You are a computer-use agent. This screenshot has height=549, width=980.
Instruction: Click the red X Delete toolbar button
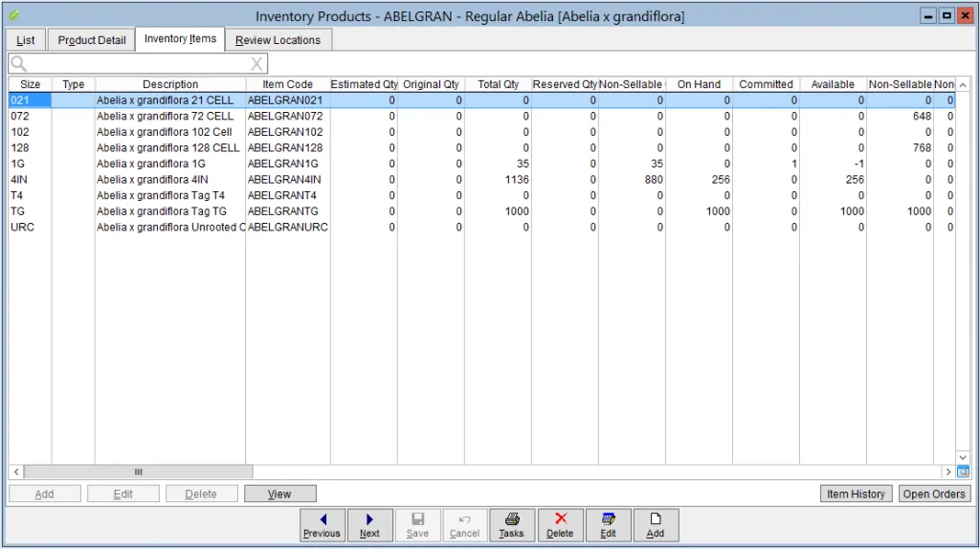tap(560, 525)
